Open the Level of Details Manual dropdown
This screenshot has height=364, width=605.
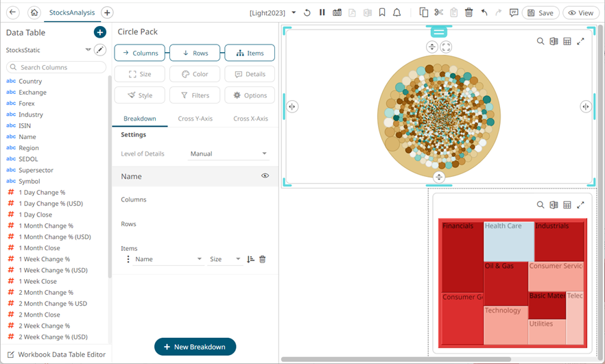pyautogui.click(x=229, y=154)
